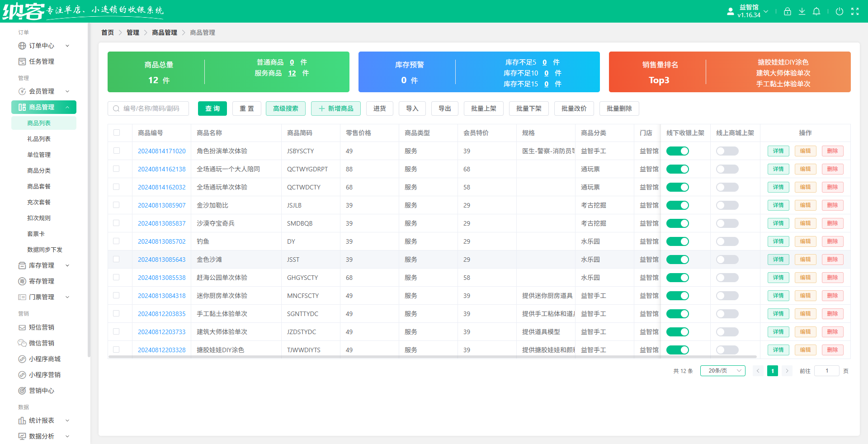Screen dimensions: 868x444
Task: Click the 任务管理 sidebar icon
Action: (x=22, y=61)
